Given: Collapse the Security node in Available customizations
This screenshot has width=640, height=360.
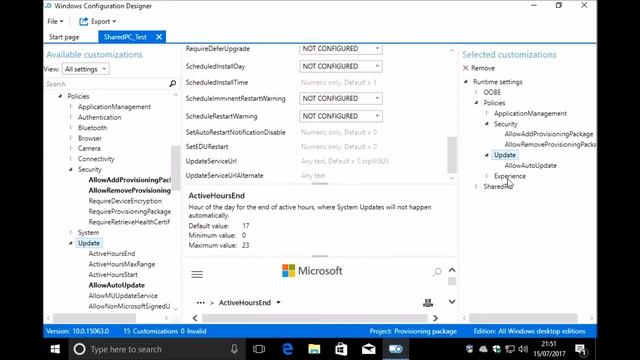Looking at the screenshot, I should pos(71,169).
